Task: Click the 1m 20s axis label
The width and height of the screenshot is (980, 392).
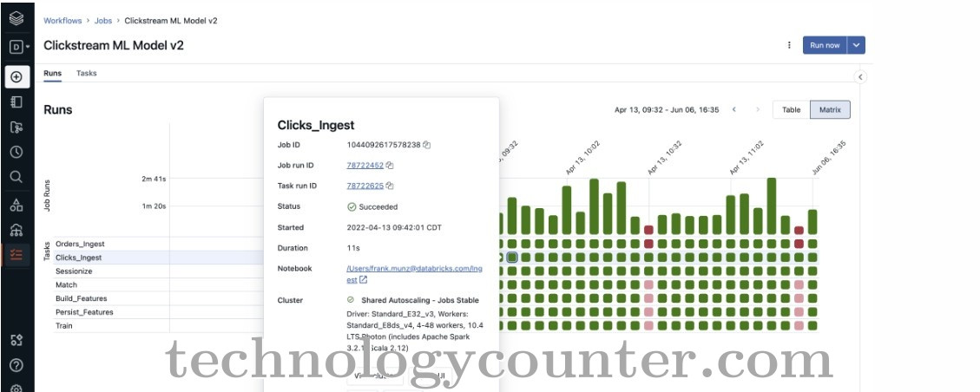Action: coord(154,206)
